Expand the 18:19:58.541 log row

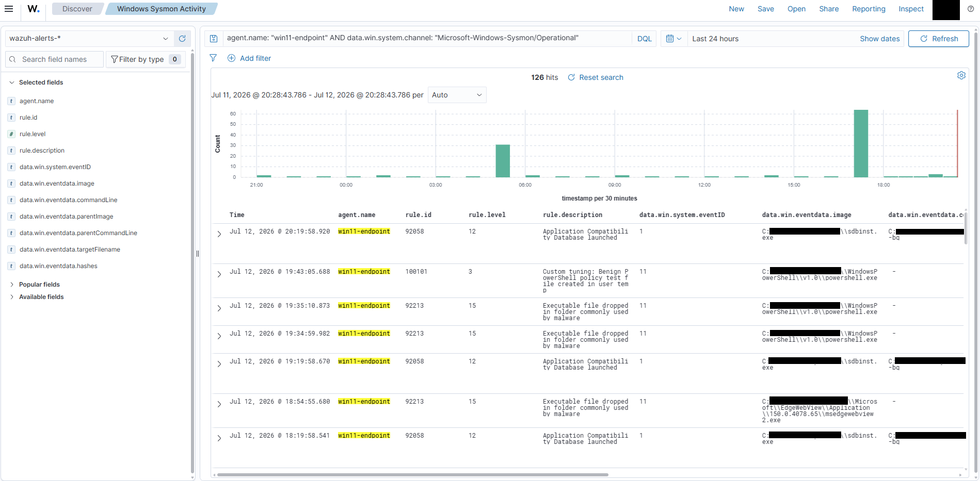pos(219,438)
